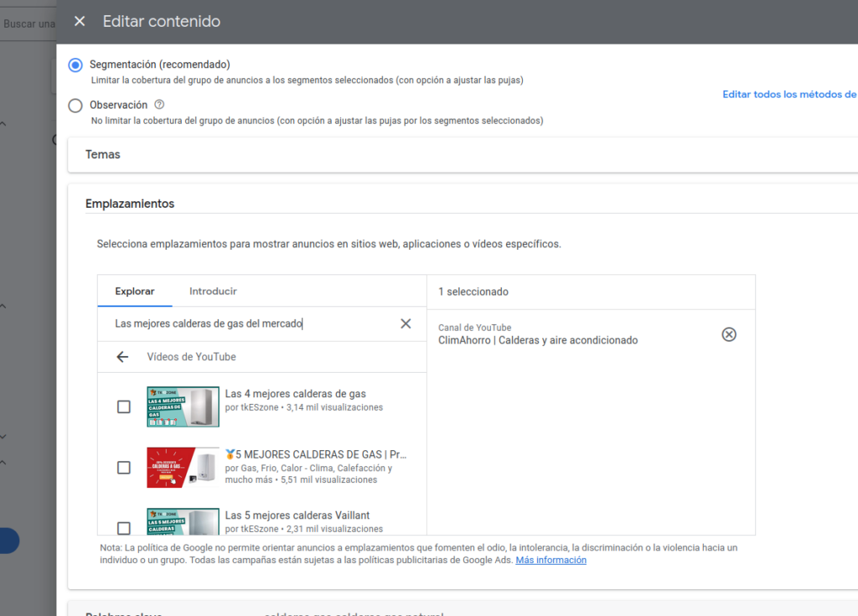This screenshot has width=858, height=616.
Task: Expand the Temas section
Action: tap(463, 154)
